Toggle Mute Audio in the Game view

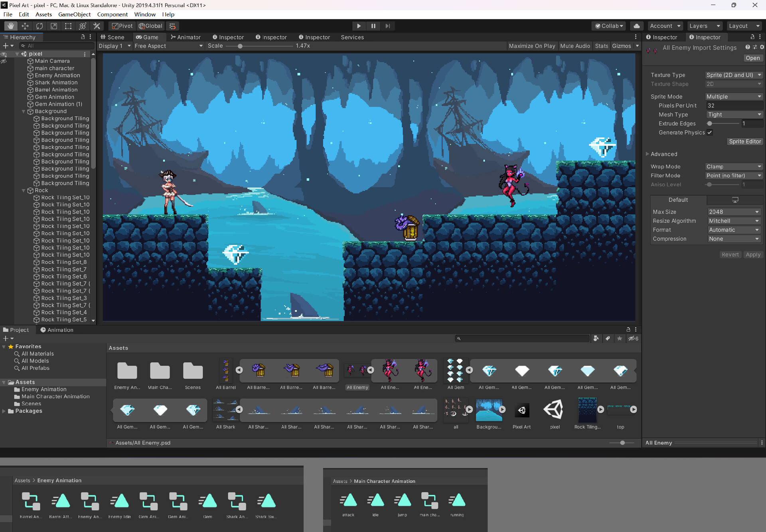pos(575,46)
